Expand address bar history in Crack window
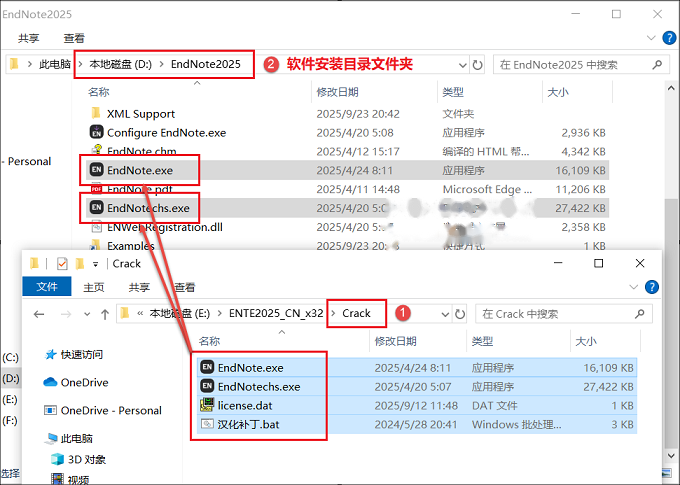 [x=445, y=314]
